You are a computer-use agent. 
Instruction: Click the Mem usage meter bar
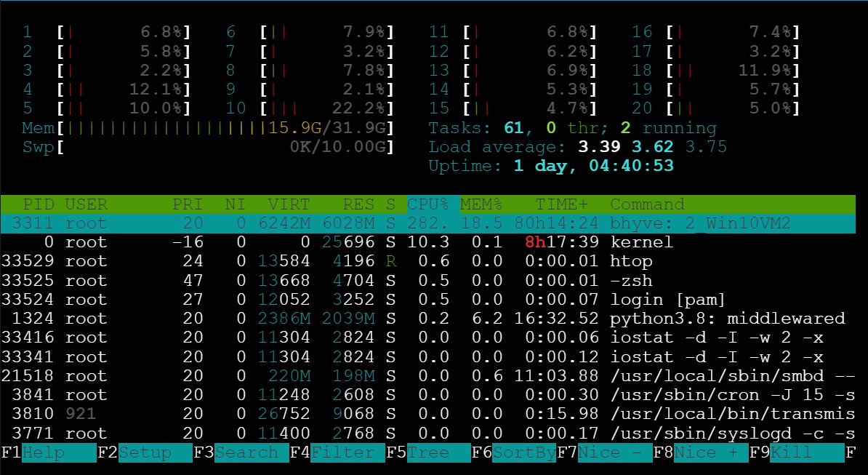click(208, 128)
